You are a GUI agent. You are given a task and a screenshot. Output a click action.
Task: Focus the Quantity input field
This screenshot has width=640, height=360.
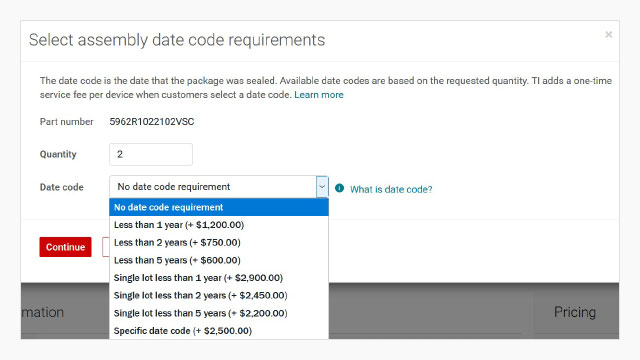pos(151,154)
